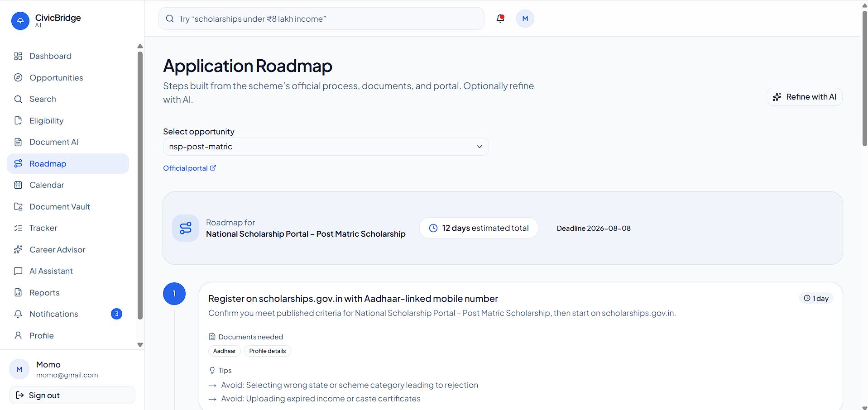Click the step 1 circle marker
The width and height of the screenshot is (868, 410).
point(174,294)
